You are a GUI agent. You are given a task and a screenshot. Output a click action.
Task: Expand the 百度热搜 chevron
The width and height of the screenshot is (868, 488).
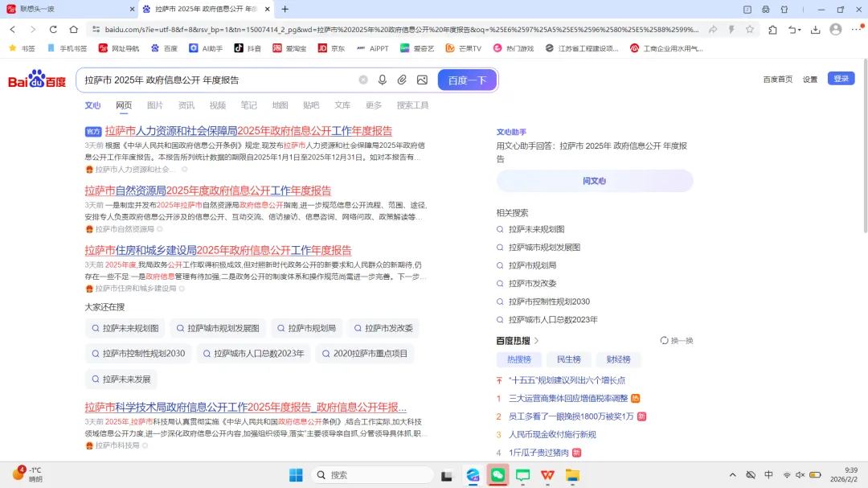[536, 341]
